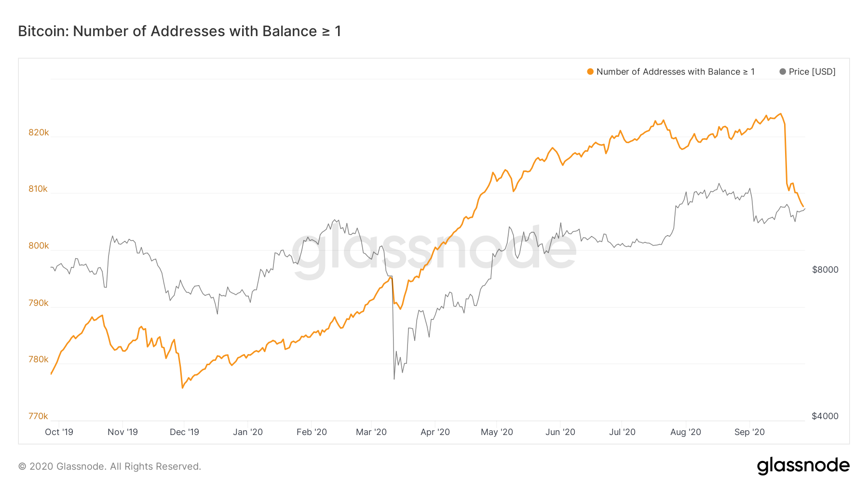Viewport: 868px width, 488px height.
Task: Select the Mar '20 axis label
Action: pyautogui.click(x=371, y=432)
